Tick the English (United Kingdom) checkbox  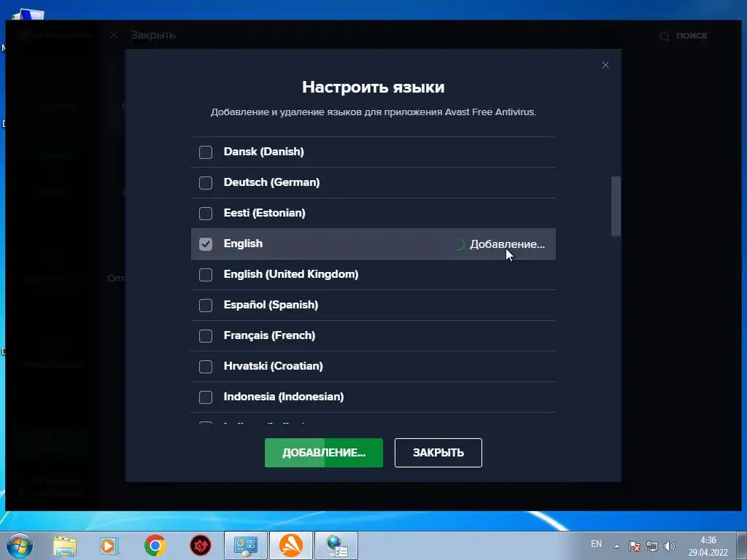pos(205,274)
